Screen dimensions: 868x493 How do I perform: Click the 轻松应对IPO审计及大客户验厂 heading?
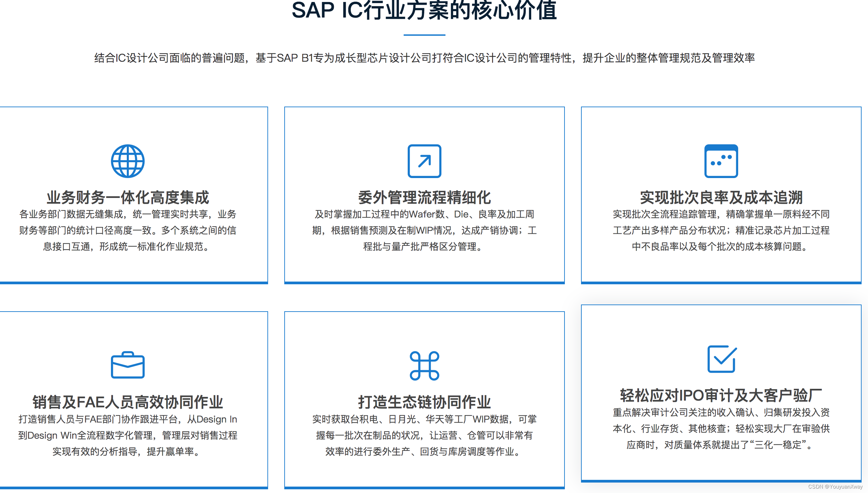click(721, 395)
